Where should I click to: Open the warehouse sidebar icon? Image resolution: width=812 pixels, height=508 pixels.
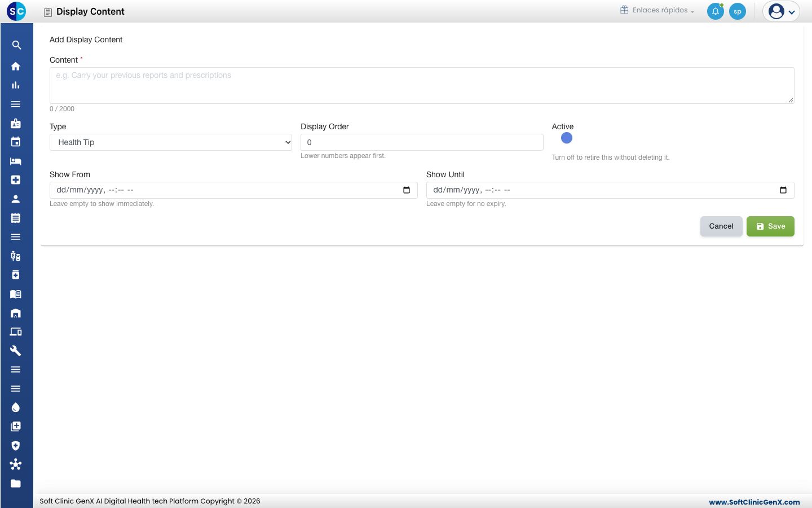click(16, 313)
